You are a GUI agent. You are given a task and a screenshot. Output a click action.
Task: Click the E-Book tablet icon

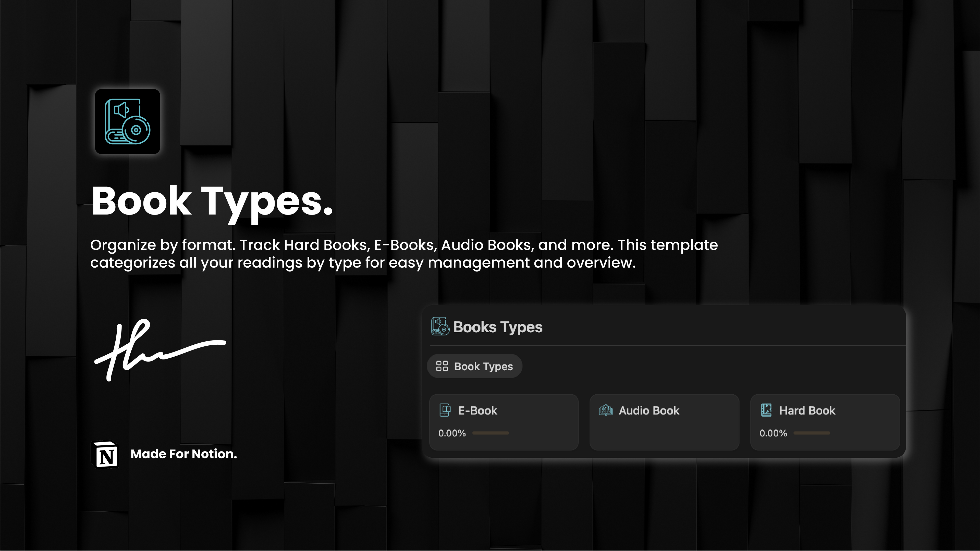[445, 410]
